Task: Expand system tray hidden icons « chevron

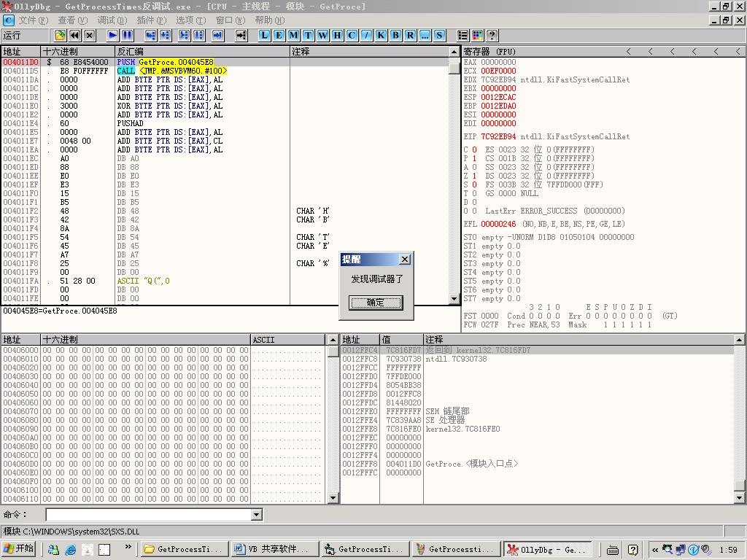Action: (655, 550)
